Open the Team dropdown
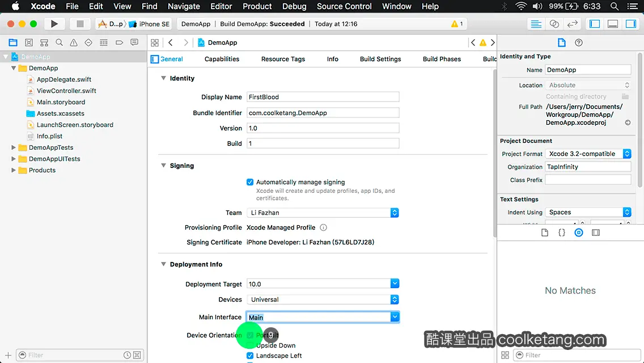Image resolution: width=644 pixels, height=363 pixels. click(323, 213)
